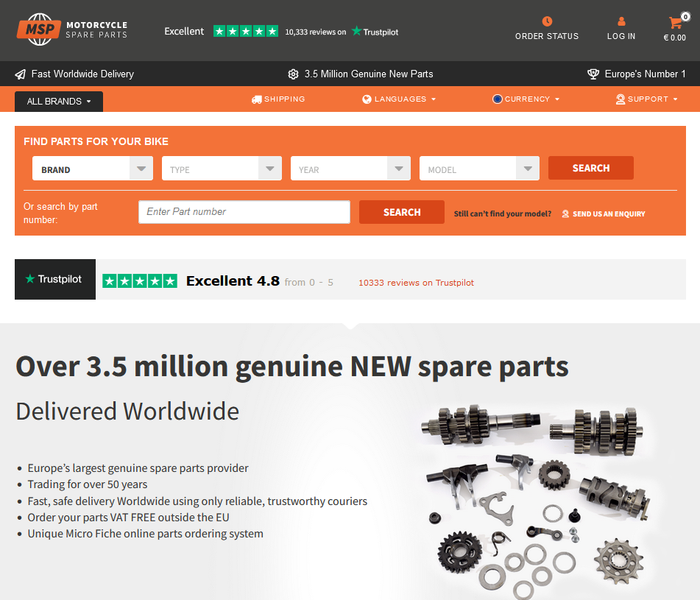Open 10333 reviews on Trustpilot link

coord(416,283)
